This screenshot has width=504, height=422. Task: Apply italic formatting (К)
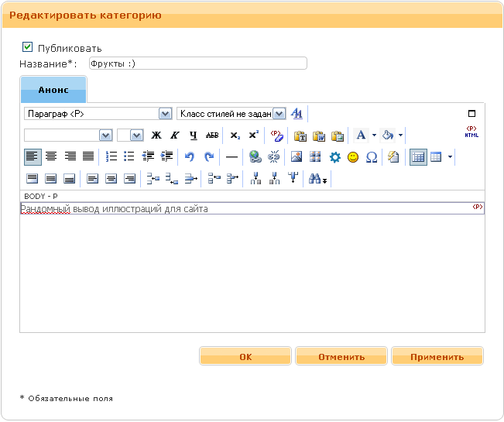click(x=174, y=135)
